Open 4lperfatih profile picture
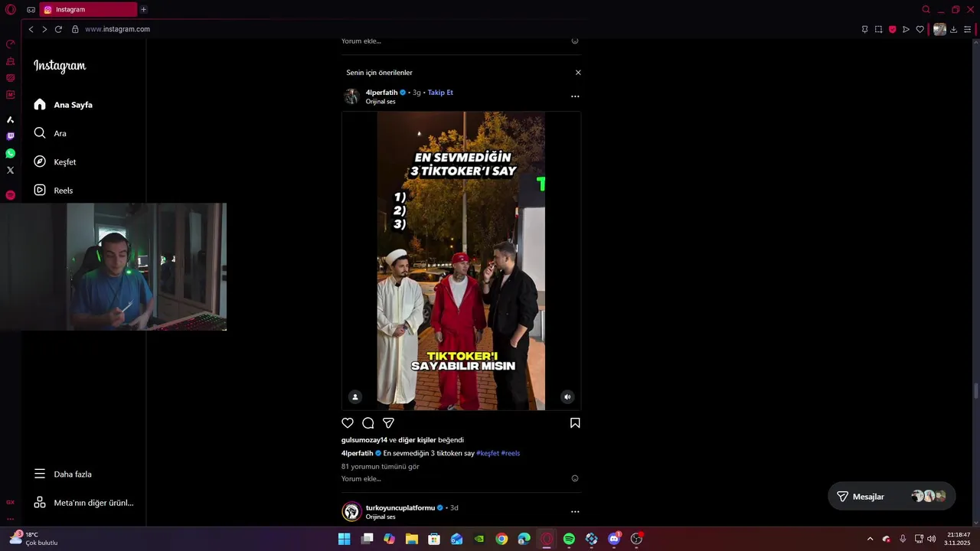 351,96
